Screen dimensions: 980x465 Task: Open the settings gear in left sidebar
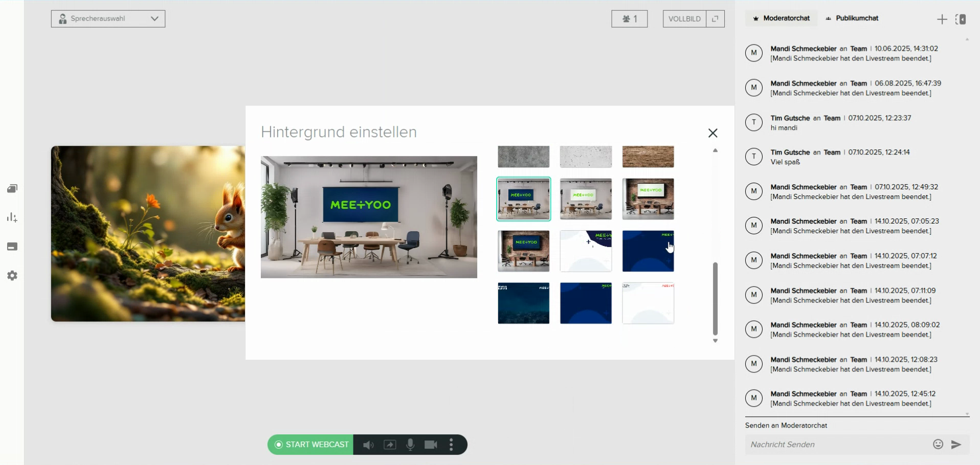12,276
